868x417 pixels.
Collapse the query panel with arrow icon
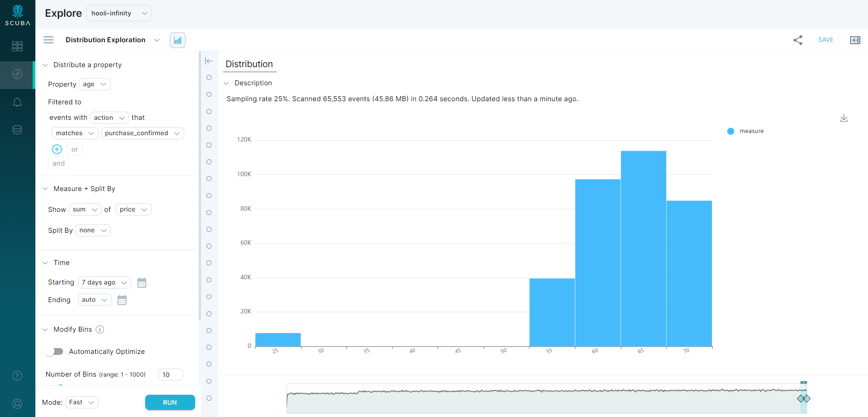click(209, 61)
